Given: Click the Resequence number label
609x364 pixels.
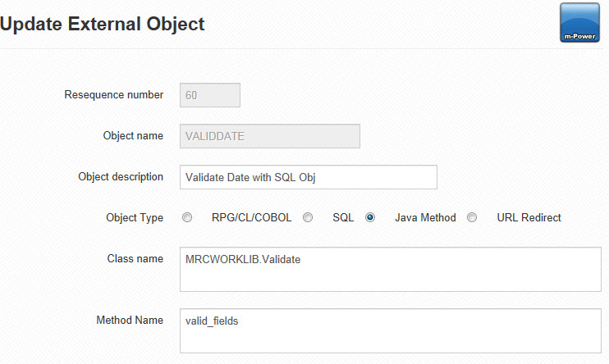Looking at the screenshot, I should click(114, 95).
